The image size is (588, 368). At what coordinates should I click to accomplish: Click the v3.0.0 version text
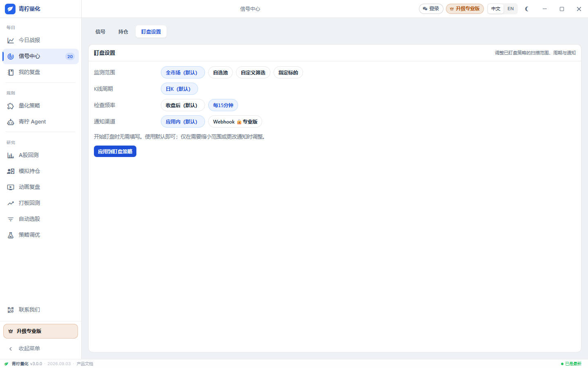point(36,364)
